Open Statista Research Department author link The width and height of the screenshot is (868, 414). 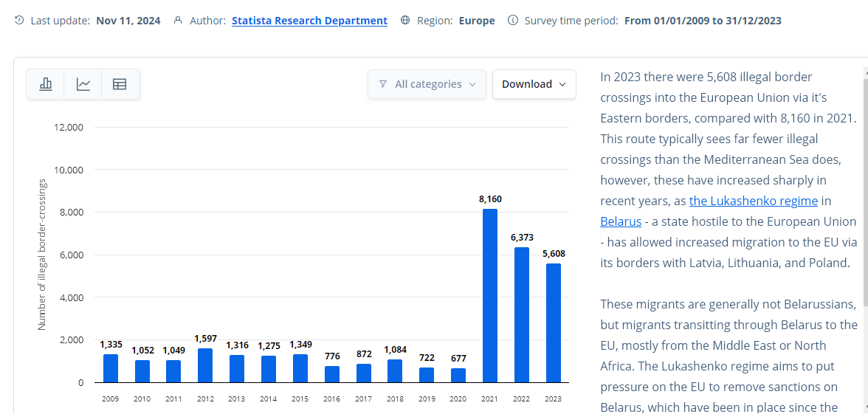(309, 21)
